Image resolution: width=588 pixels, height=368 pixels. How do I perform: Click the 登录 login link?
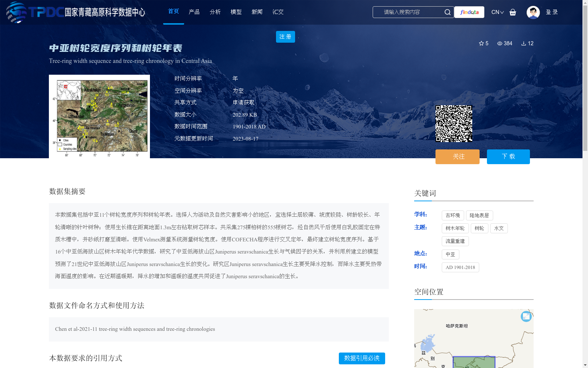point(552,12)
